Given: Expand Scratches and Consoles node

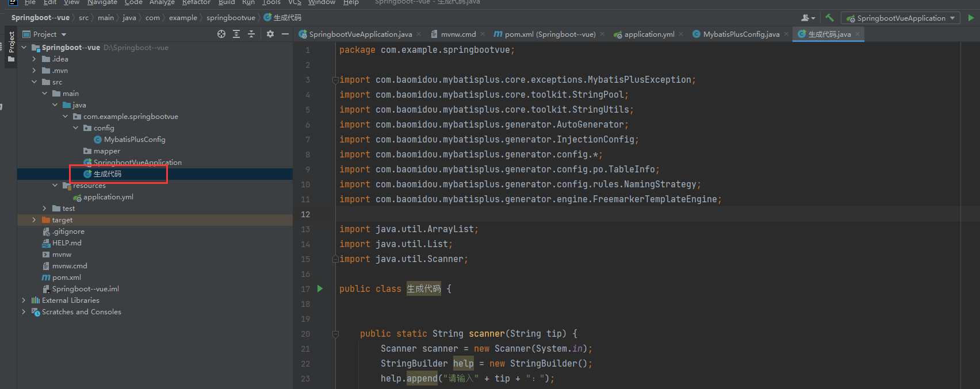Looking at the screenshot, I should pyautogui.click(x=24, y=312).
